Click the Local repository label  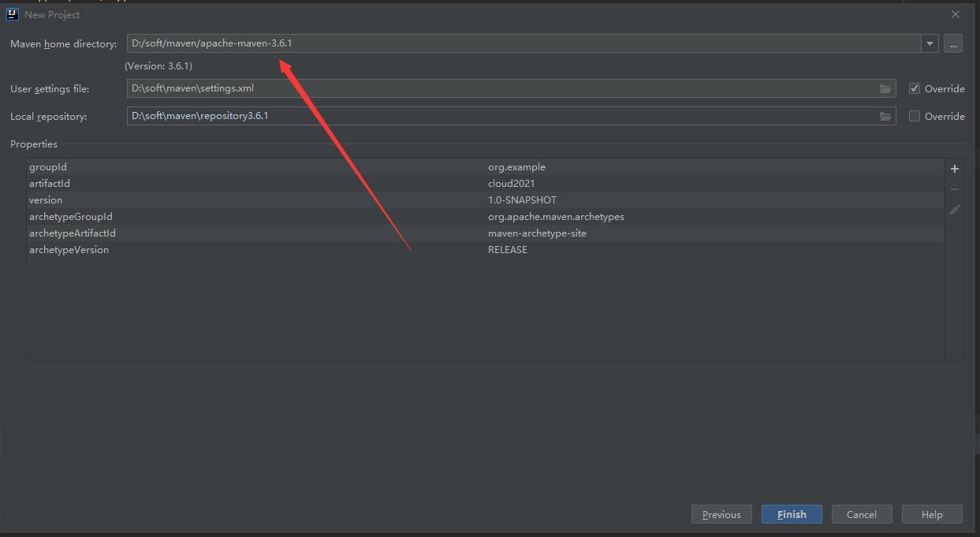49,117
